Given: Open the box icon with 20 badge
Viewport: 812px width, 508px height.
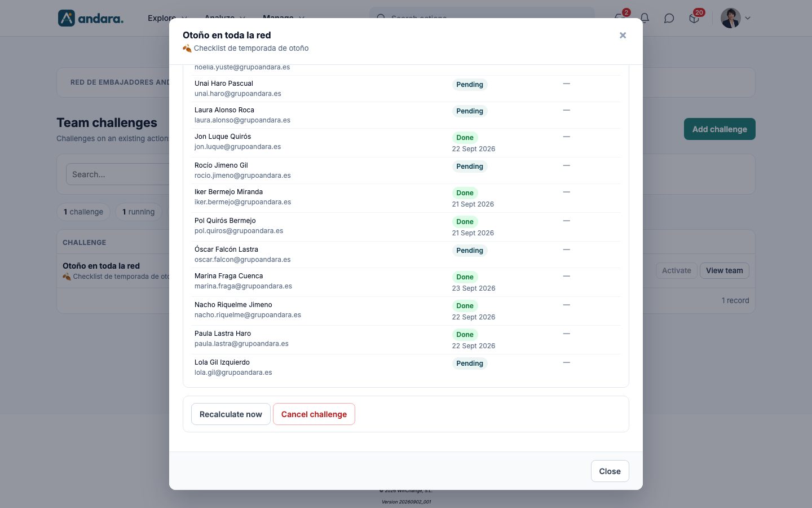Looking at the screenshot, I should (x=694, y=18).
